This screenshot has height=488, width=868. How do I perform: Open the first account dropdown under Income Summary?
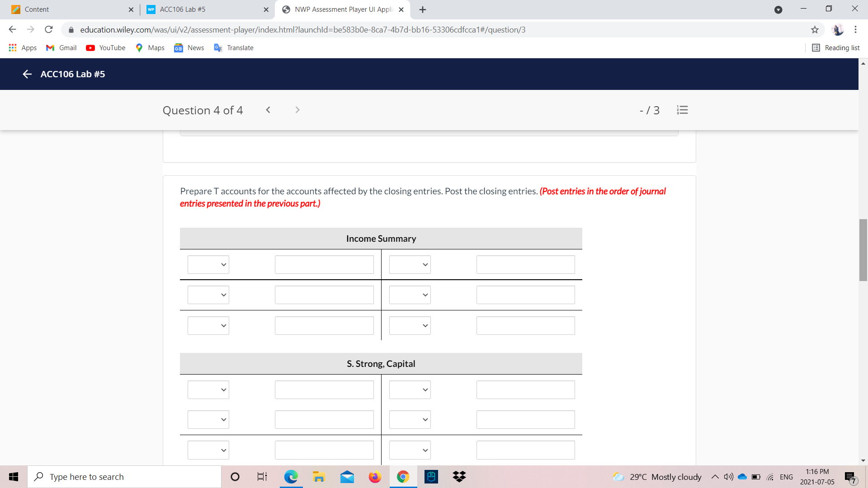208,264
